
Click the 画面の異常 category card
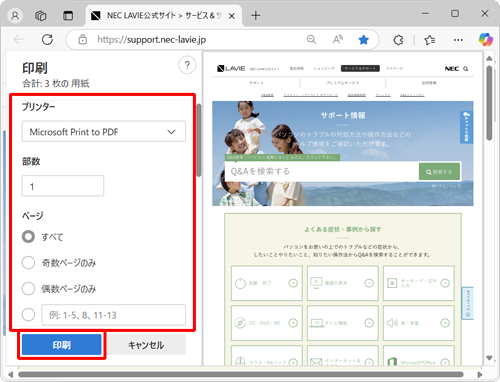(x=343, y=283)
